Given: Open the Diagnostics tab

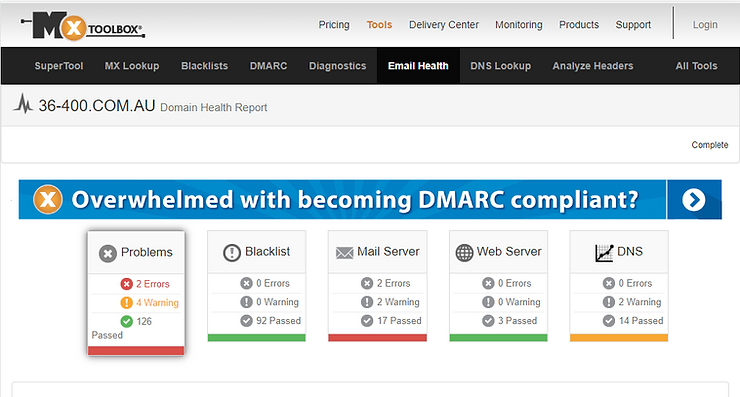Looking at the screenshot, I should pyautogui.click(x=337, y=66).
